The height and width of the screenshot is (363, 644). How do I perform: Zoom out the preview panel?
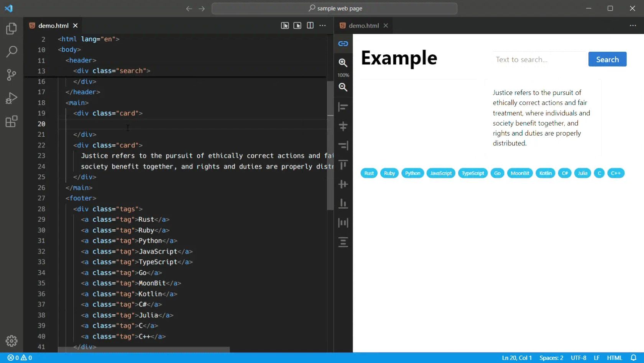point(342,87)
